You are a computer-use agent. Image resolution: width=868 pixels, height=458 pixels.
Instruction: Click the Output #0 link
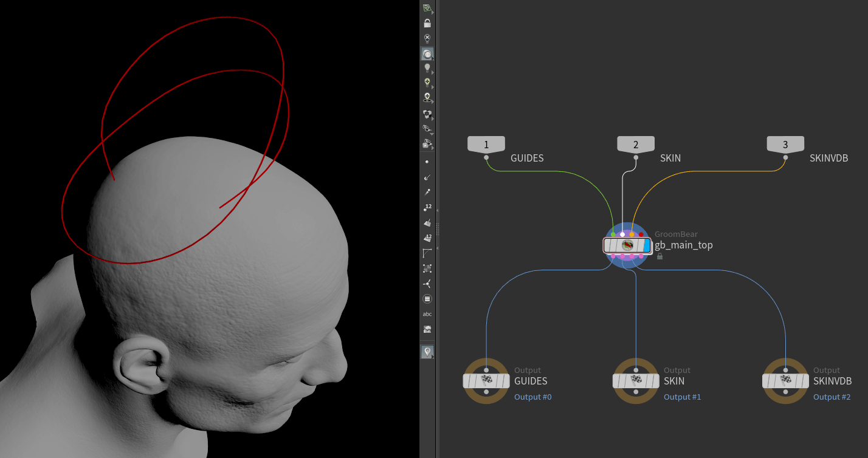click(x=533, y=397)
